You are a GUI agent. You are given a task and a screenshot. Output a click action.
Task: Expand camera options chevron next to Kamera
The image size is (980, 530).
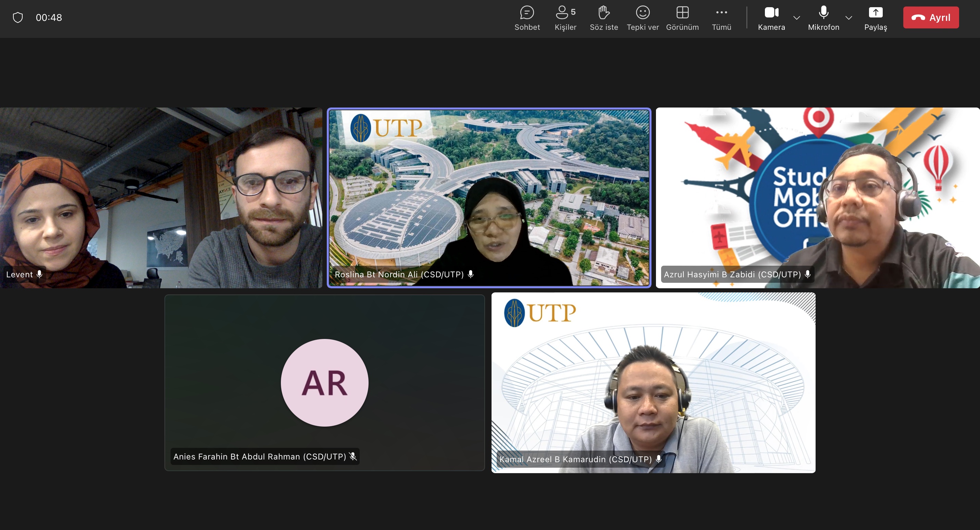coord(796,18)
